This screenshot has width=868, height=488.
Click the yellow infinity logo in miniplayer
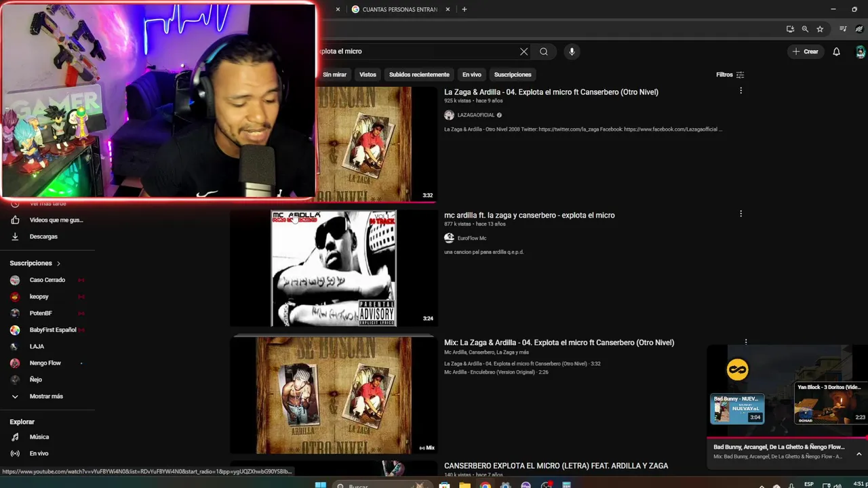click(737, 369)
